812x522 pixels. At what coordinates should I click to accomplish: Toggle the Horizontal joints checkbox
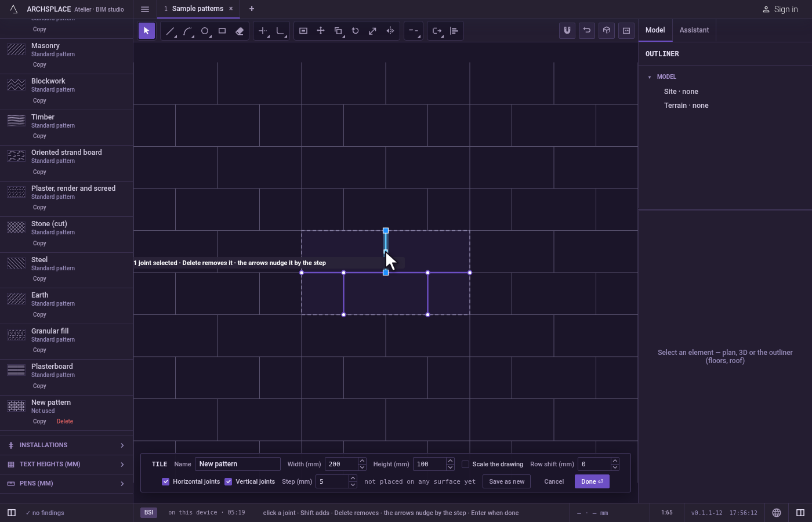tap(166, 481)
